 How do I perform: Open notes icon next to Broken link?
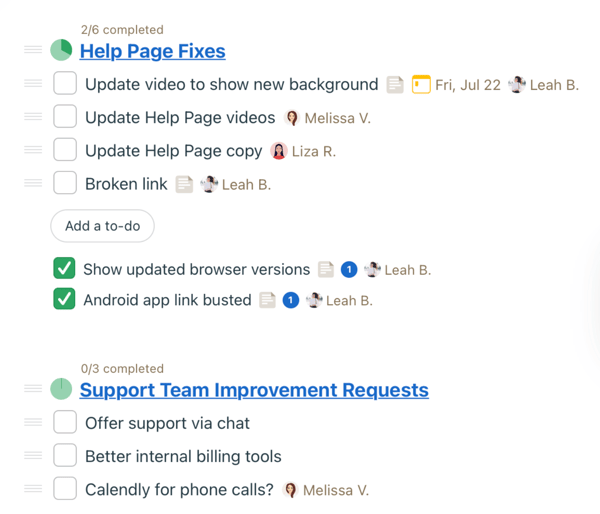(x=184, y=184)
